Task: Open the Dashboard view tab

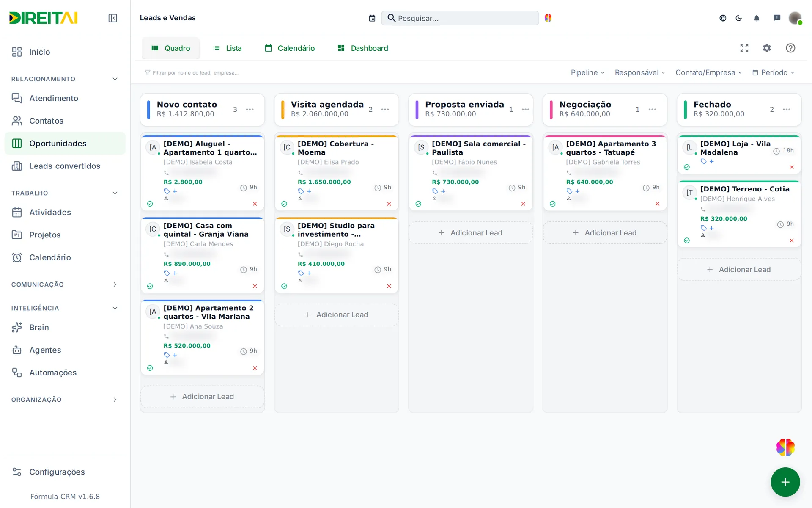Action: click(363, 48)
